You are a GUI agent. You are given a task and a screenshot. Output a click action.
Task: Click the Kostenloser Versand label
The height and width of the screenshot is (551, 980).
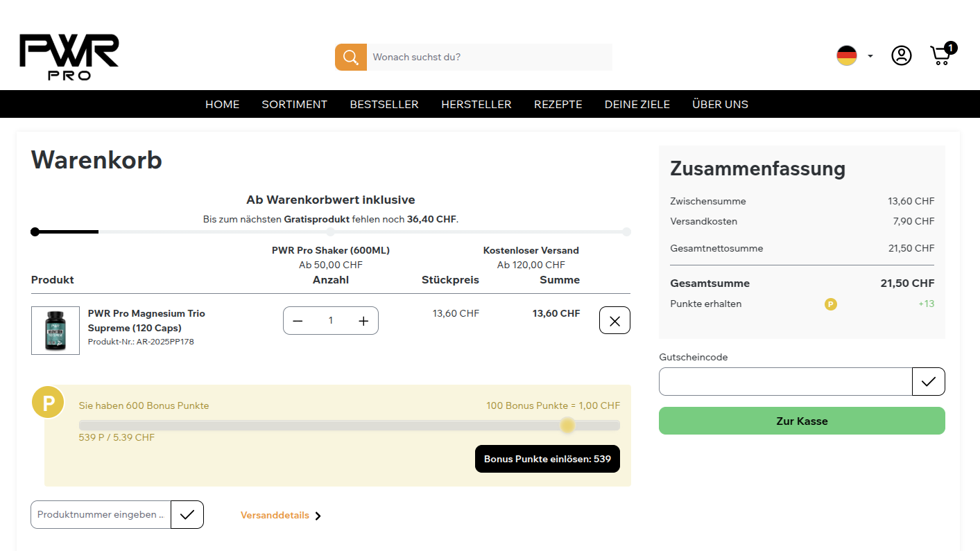pyautogui.click(x=531, y=250)
